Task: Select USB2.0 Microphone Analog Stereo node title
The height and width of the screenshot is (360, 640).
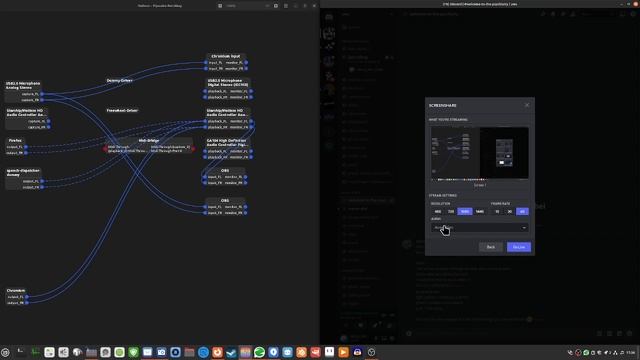Action: 23,85
